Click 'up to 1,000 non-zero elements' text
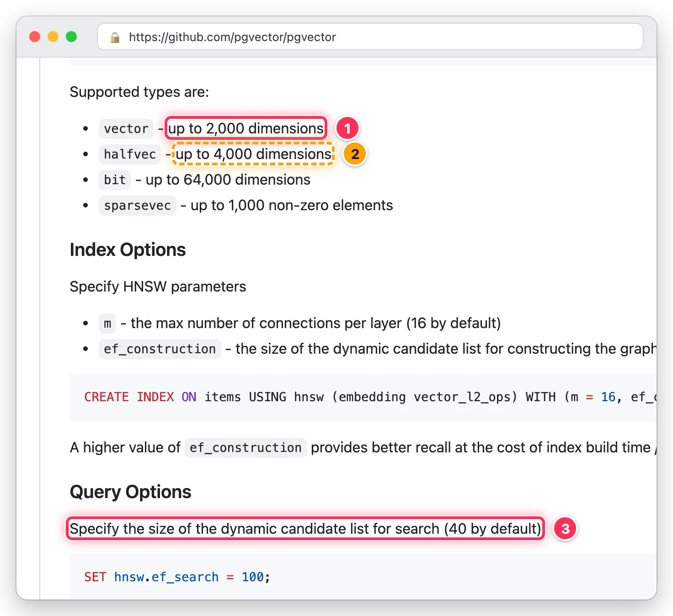Viewport: 673px width, 616px height. (x=292, y=205)
